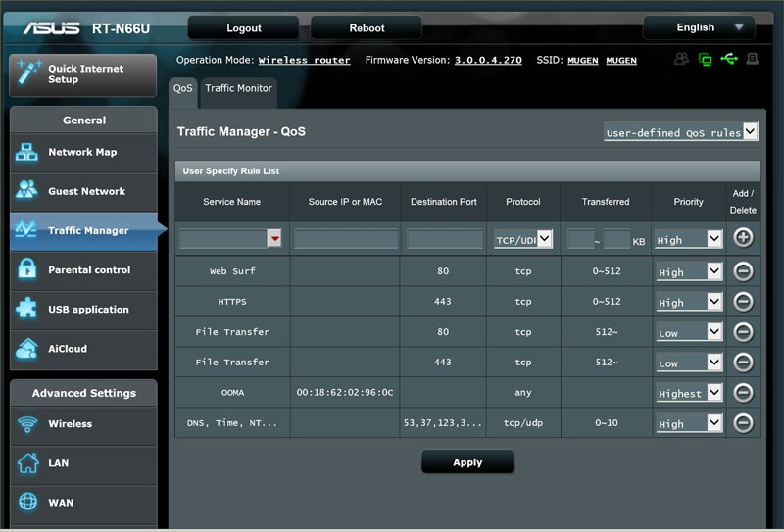784x532 pixels.
Task: Change the OOMA Highest priority dropdown
Action: click(689, 393)
